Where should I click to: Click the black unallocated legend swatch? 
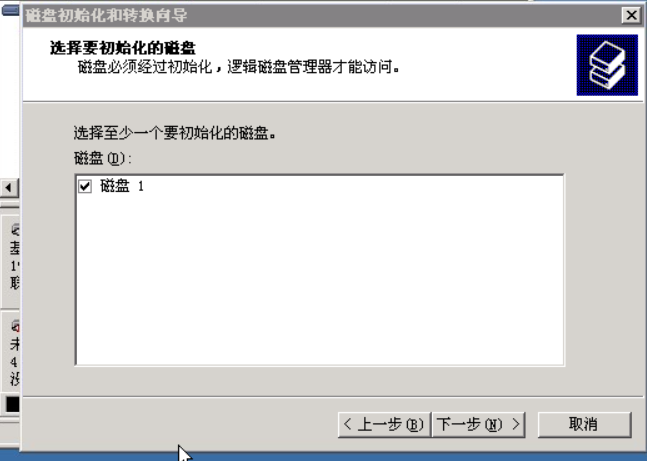click(12, 404)
